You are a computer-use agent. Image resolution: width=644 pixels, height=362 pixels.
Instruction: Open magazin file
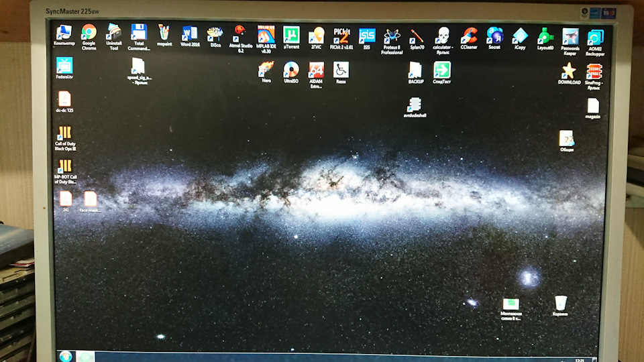click(x=592, y=109)
